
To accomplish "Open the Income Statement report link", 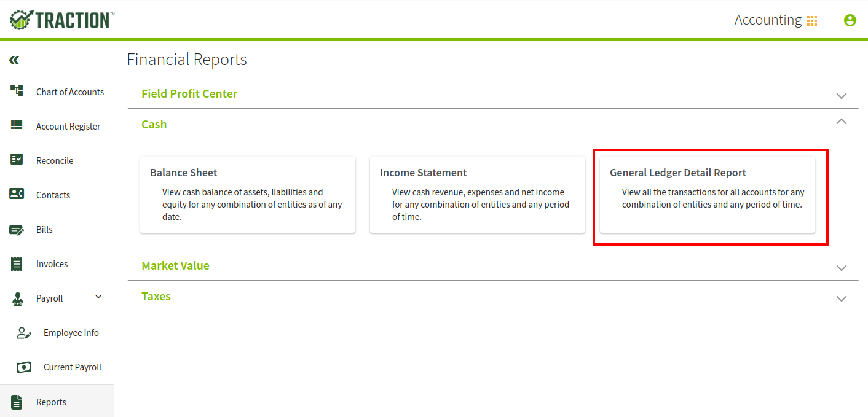I will pyautogui.click(x=424, y=173).
